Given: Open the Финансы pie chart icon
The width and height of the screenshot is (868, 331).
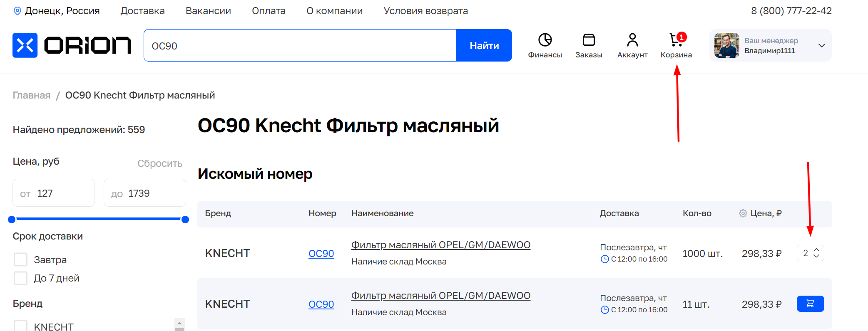Looking at the screenshot, I should tap(545, 40).
